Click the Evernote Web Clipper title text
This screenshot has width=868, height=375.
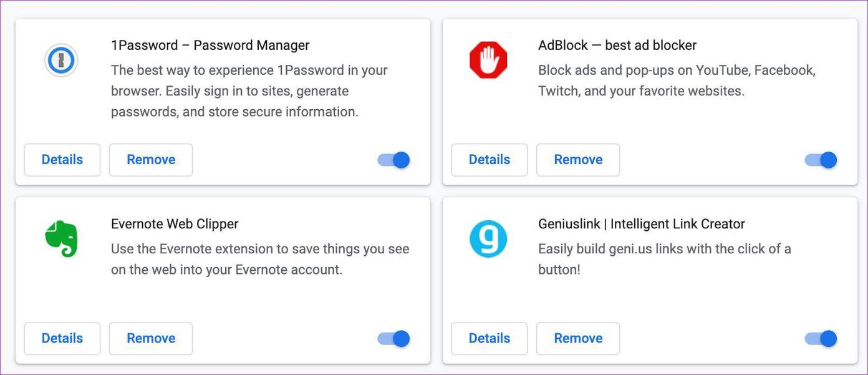(x=175, y=224)
